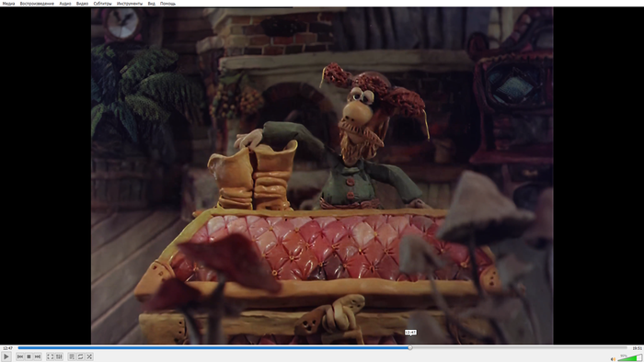Toggle fullscreen video mode
The height and width of the screenshot is (362, 644).
(50, 356)
